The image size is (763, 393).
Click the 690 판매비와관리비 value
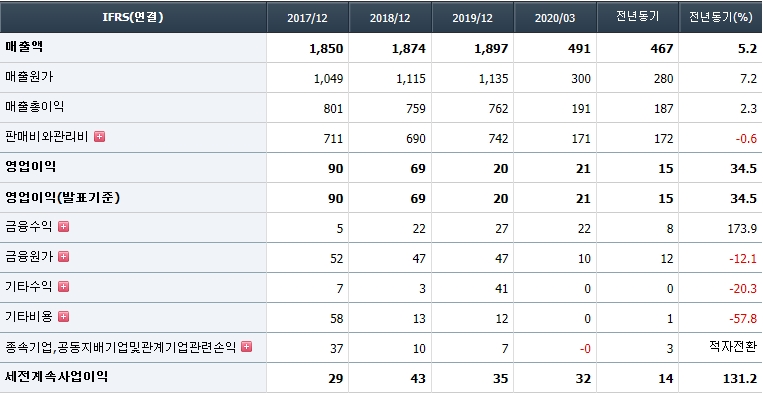pos(416,139)
